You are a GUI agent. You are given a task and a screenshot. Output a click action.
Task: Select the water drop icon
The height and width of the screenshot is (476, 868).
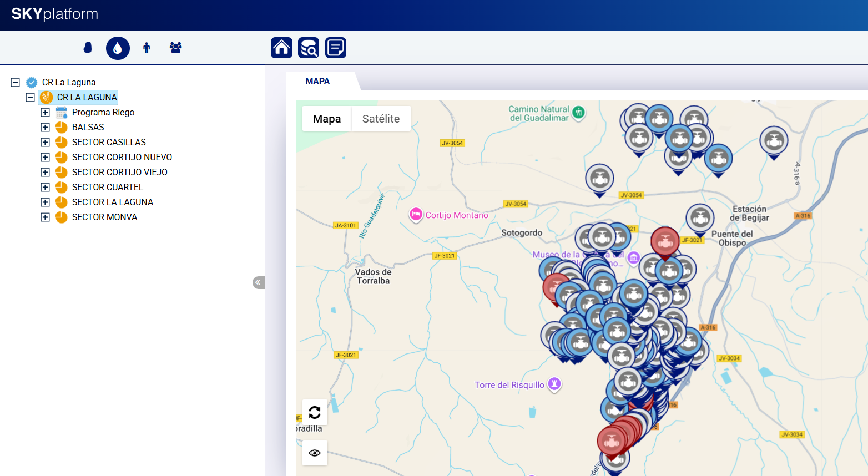tap(118, 48)
